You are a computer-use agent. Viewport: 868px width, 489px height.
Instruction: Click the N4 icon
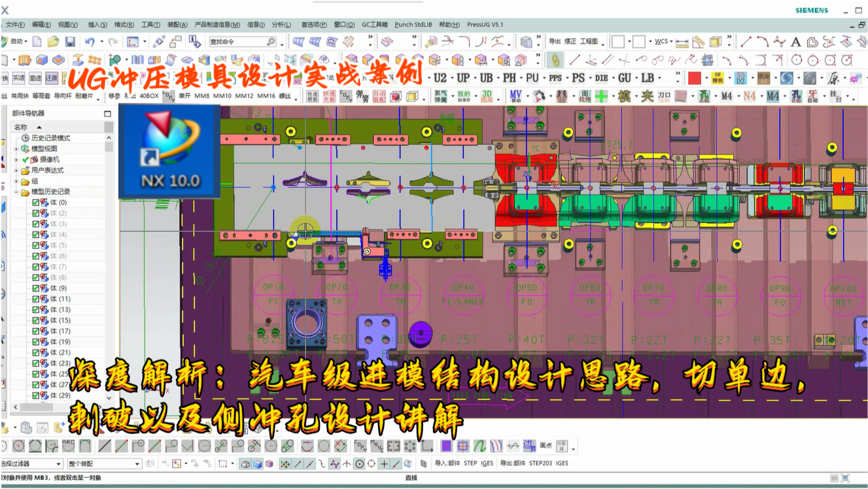[749, 96]
